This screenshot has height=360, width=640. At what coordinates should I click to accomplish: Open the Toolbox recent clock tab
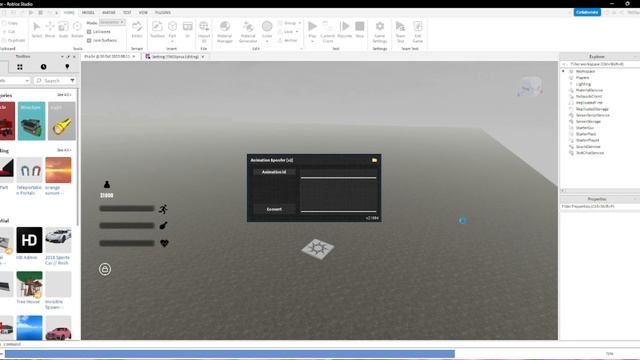(43, 67)
